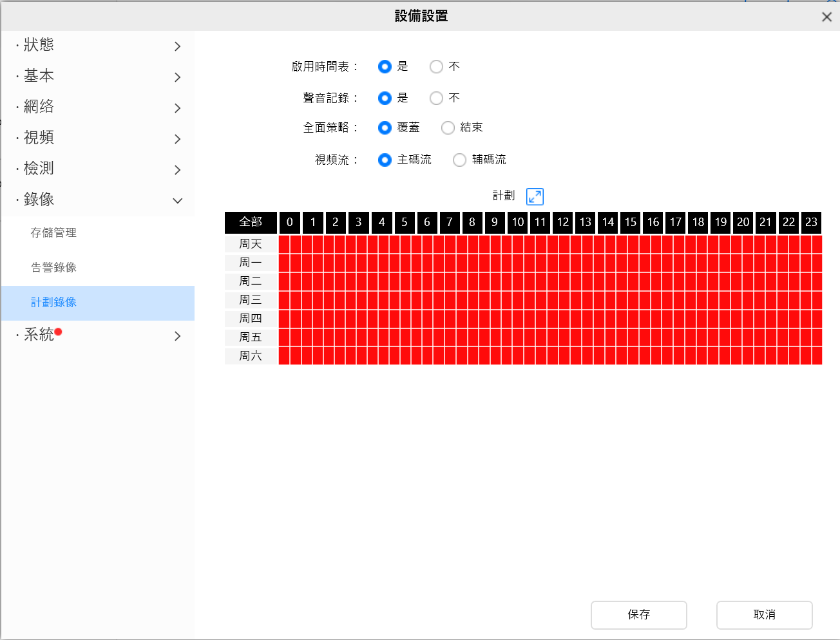Select hour 15 column header

pyautogui.click(x=631, y=222)
